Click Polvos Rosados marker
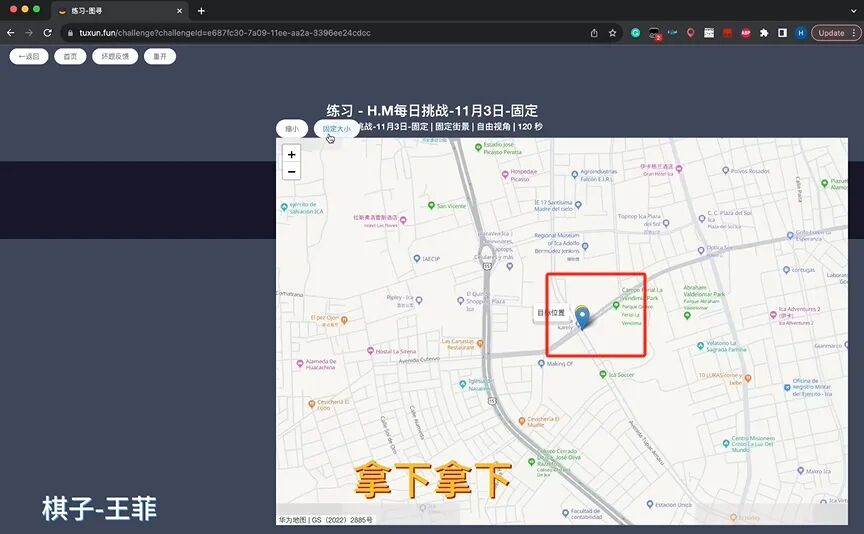Screen dimensions: 864x534 (726, 171)
